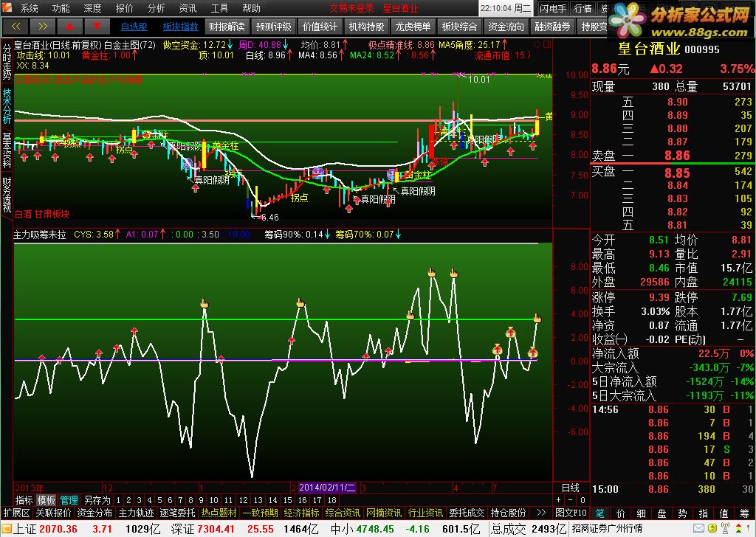Click the 融资融券 toolbar button

[x=552, y=27]
